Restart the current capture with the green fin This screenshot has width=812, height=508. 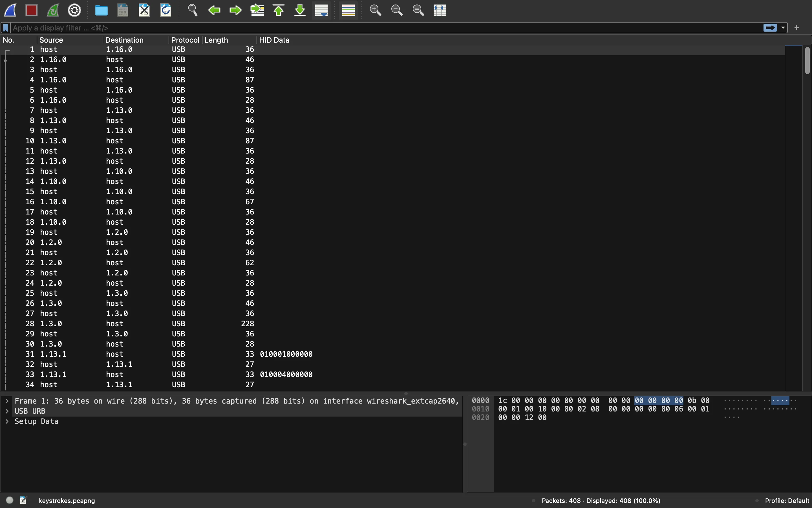(53, 10)
